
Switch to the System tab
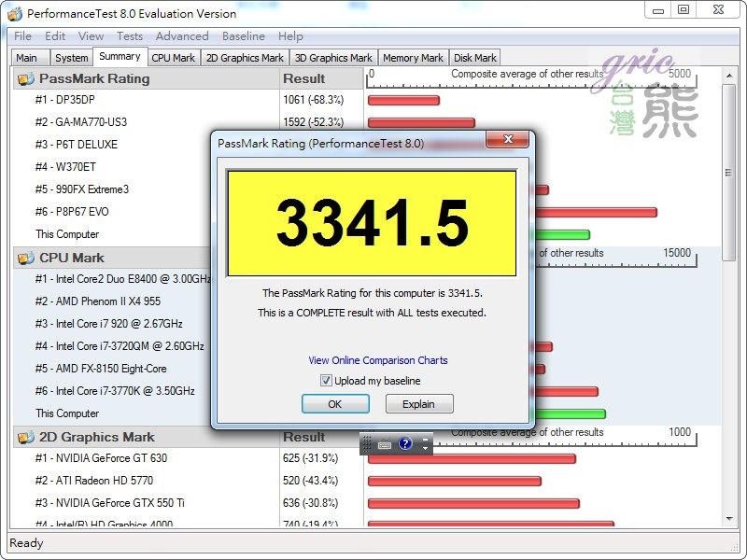[72, 58]
